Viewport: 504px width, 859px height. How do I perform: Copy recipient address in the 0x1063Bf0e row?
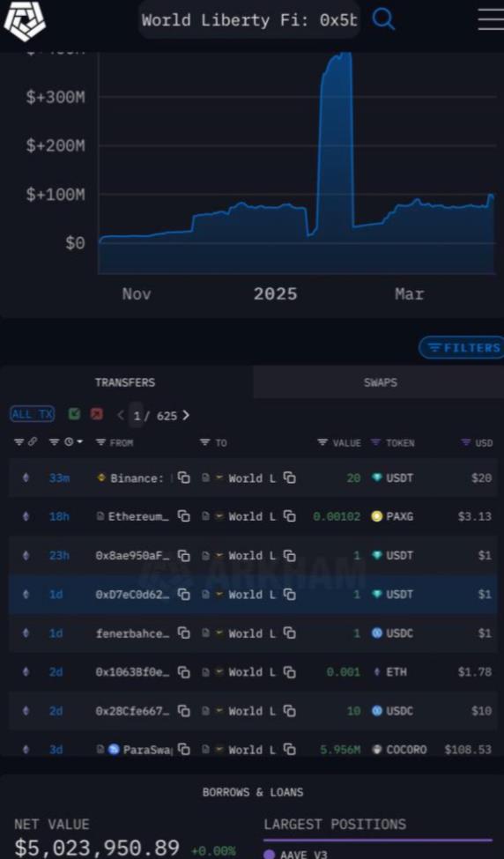[289, 672]
